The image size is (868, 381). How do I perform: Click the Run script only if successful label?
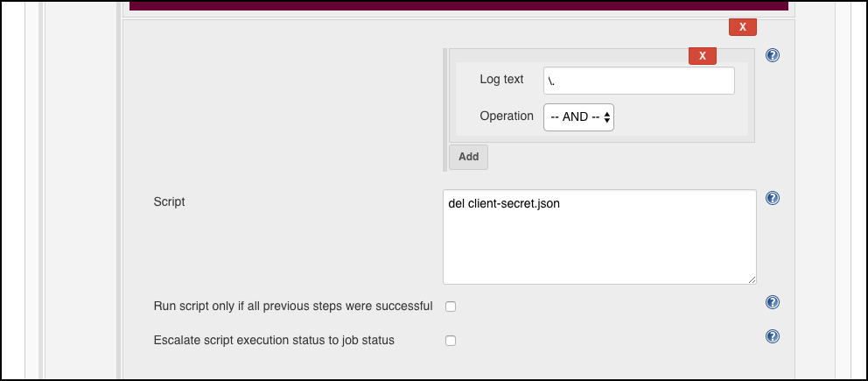[x=293, y=306]
